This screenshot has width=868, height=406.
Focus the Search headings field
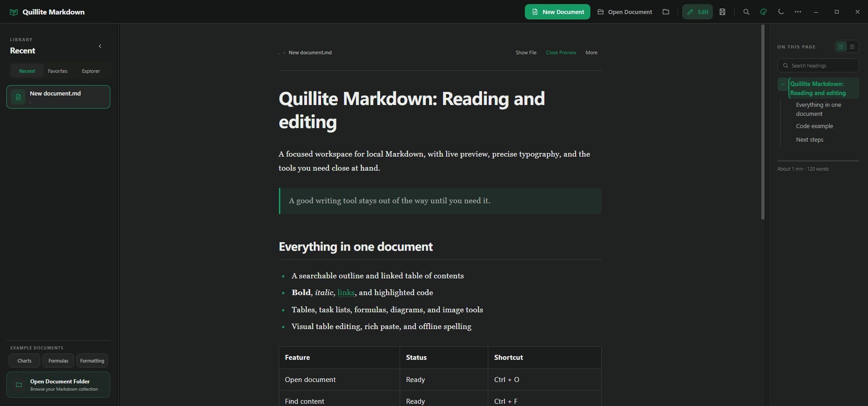[818, 66]
